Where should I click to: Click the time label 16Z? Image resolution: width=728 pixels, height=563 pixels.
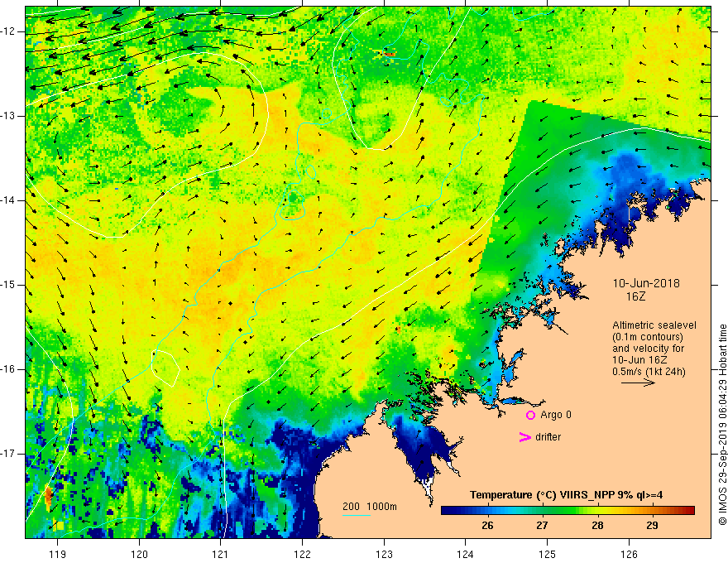tap(635, 296)
